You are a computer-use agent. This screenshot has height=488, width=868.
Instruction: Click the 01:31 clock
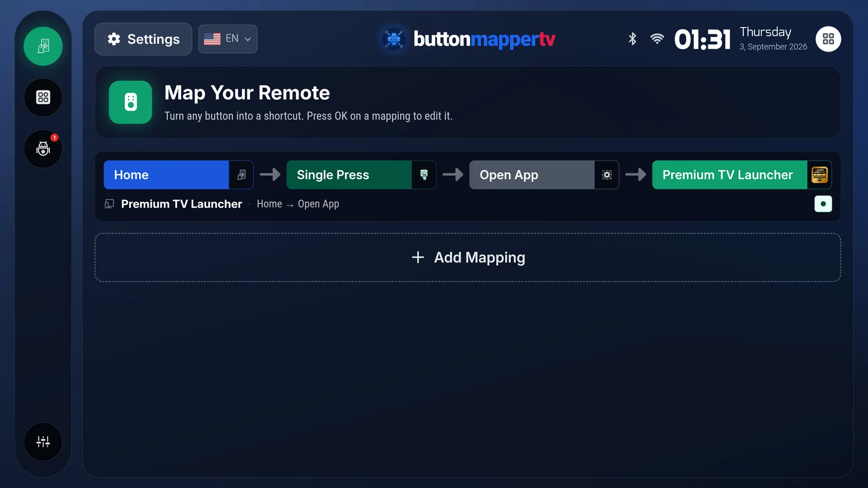[703, 40]
